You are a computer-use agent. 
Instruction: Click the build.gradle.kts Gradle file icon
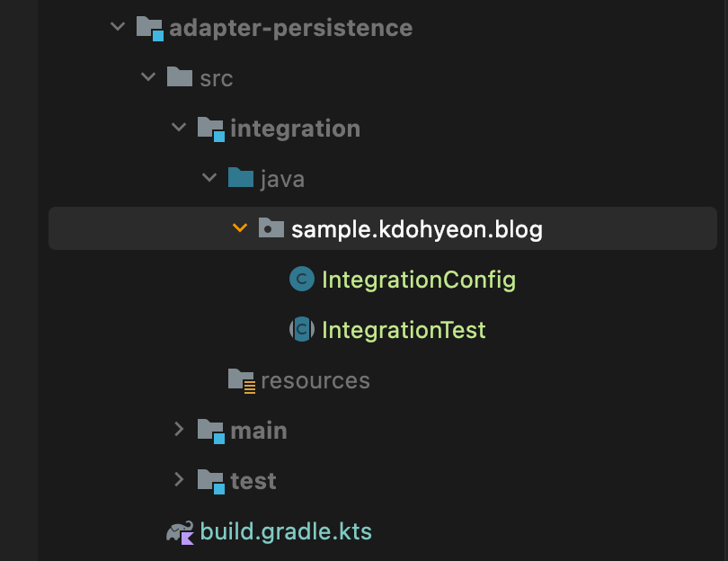(180, 531)
